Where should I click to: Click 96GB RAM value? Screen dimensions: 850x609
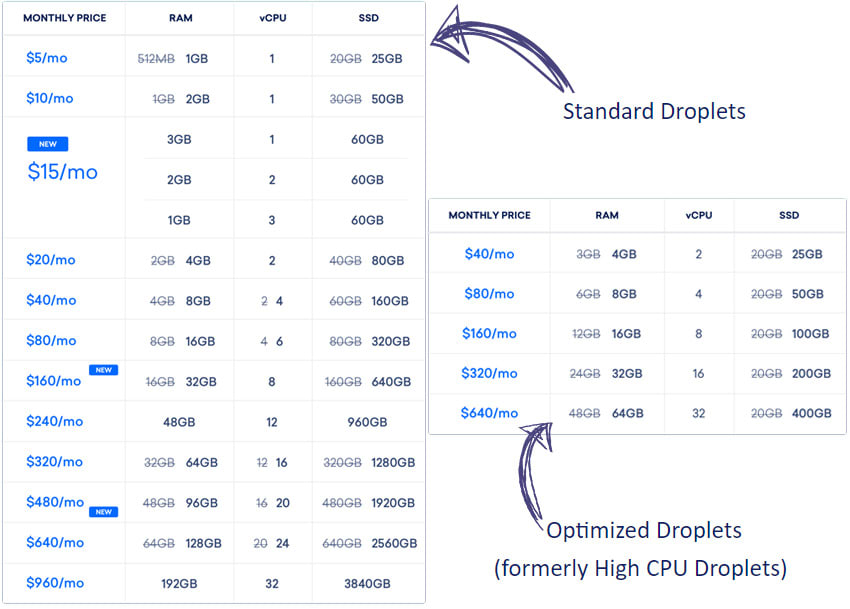tap(202, 503)
